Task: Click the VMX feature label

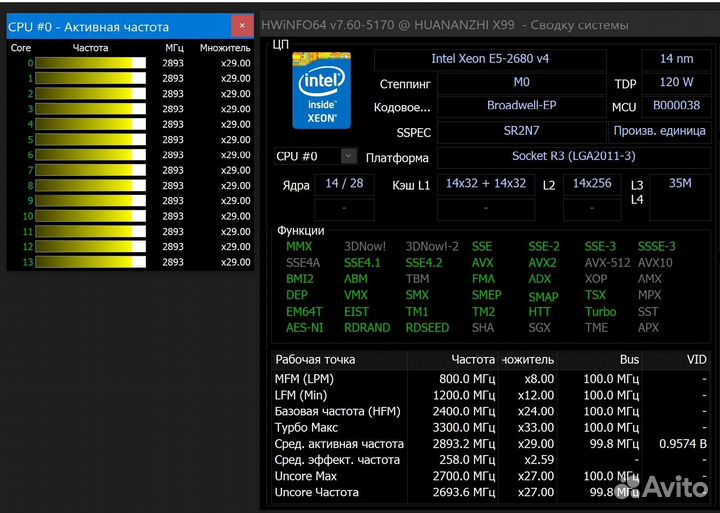Action: coord(356,295)
